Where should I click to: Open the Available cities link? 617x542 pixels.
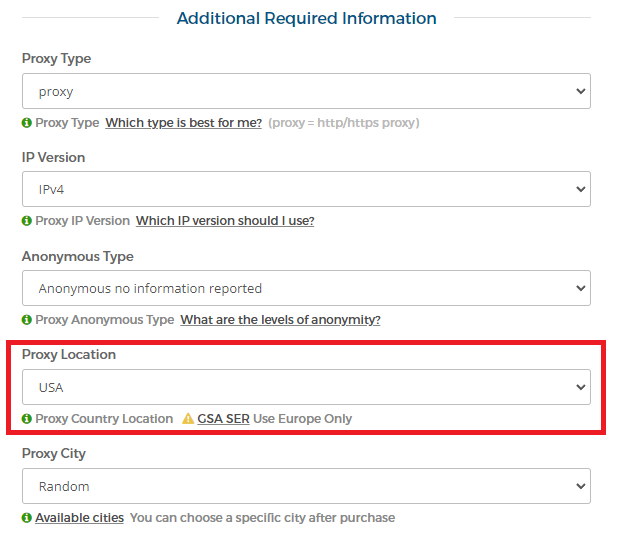pos(79,518)
